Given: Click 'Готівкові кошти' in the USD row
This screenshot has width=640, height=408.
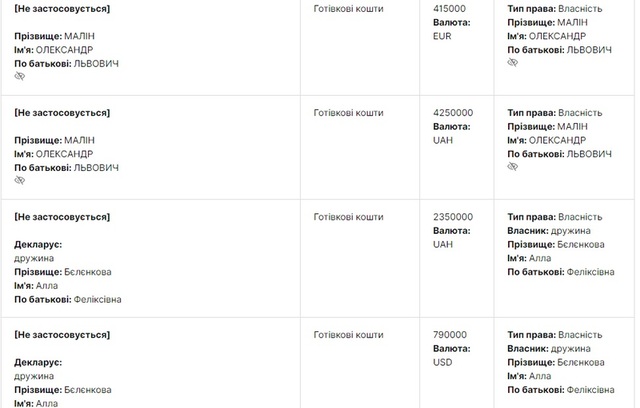Looking at the screenshot, I should click(x=348, y=335).
